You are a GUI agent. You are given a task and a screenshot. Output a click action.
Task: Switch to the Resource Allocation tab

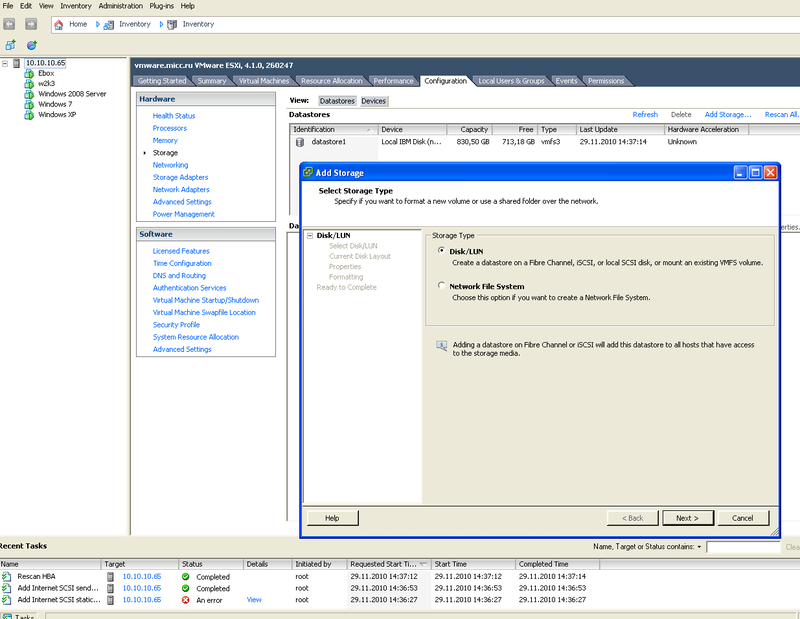tap(331, 81)
